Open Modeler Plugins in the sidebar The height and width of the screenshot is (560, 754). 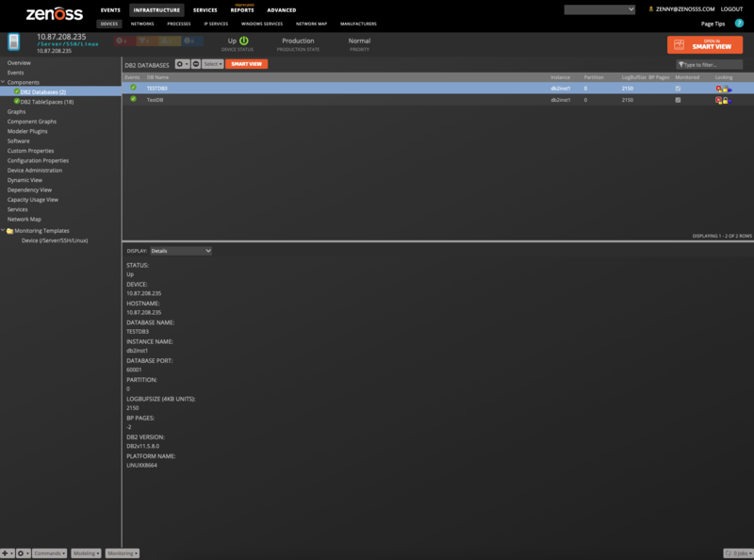pos(27,131)
